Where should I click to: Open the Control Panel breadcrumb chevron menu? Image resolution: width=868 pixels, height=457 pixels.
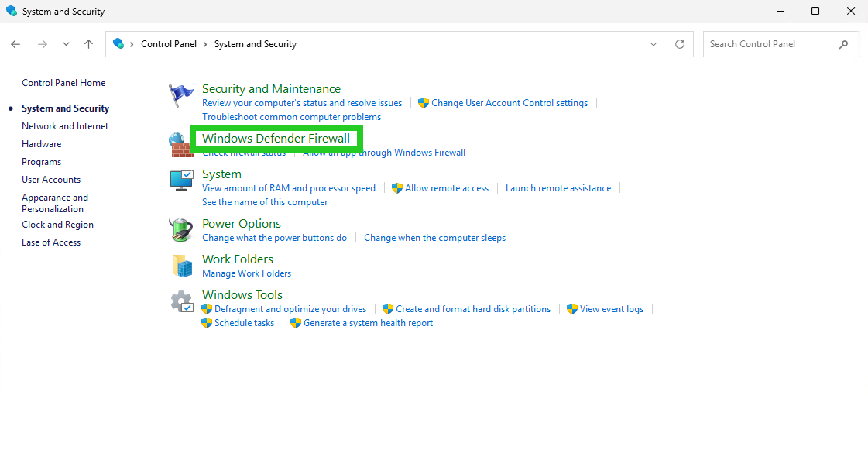click(205, 44)
